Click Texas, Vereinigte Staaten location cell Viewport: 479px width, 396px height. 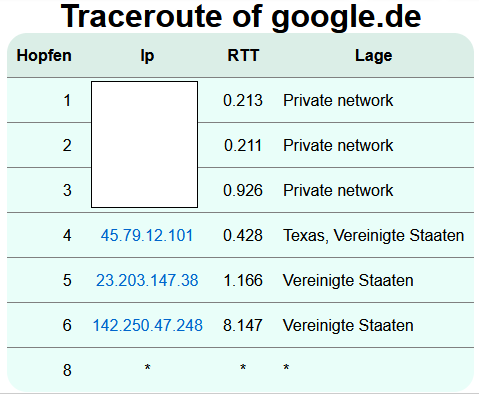coord(374,236)
